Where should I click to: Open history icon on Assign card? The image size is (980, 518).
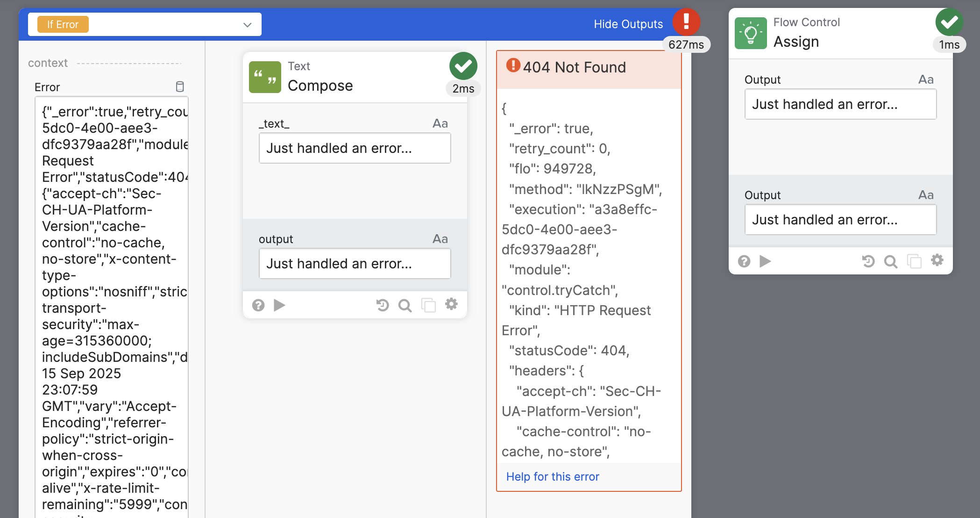[868, 261]
